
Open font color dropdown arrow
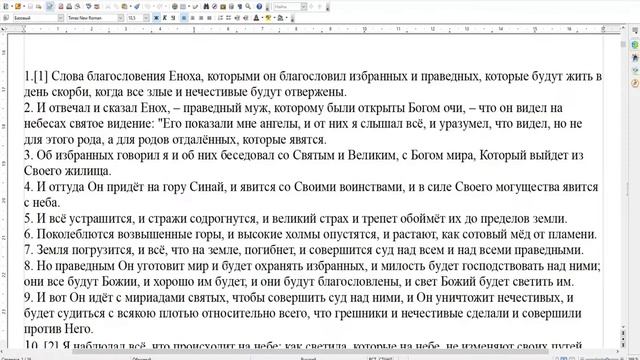[262, 18]
